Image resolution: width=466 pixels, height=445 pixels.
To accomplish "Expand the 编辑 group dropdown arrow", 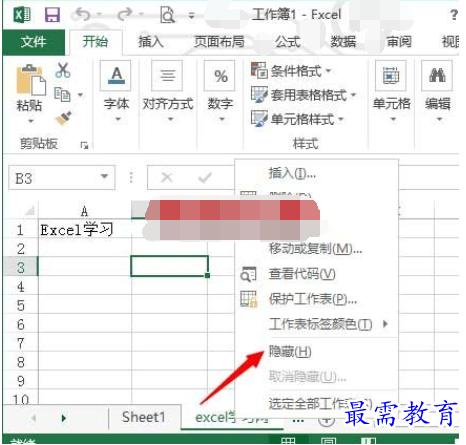I will (x=439, y=119).
